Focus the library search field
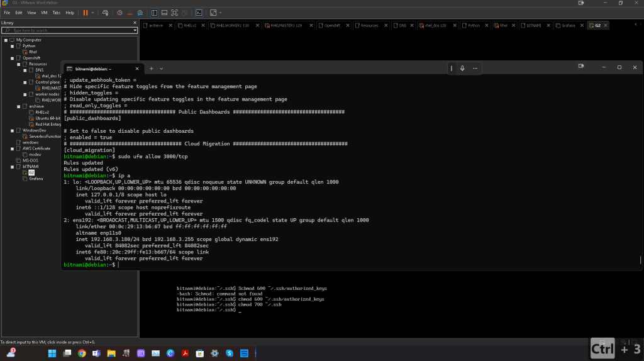Image resolution: width=644 pixels, height=361 pixels. coord(67,30)
